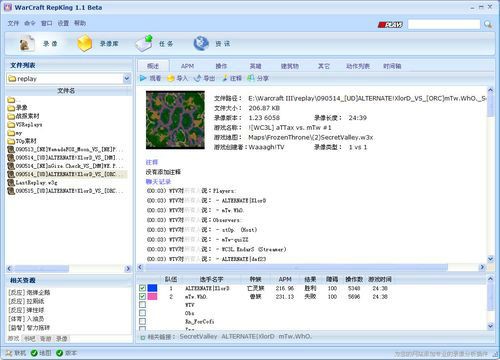This screenshot has width=500, height=360.
Task: Click player table scroll-down arrow
Action: click(490, 326)
